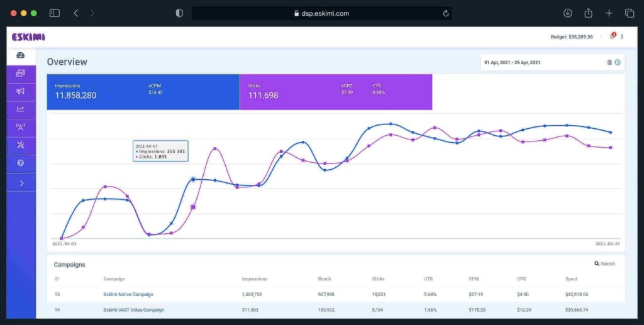Open a new tab with plus icon
The height and width of the screenshot is (325, 644).
pos(609,13)
